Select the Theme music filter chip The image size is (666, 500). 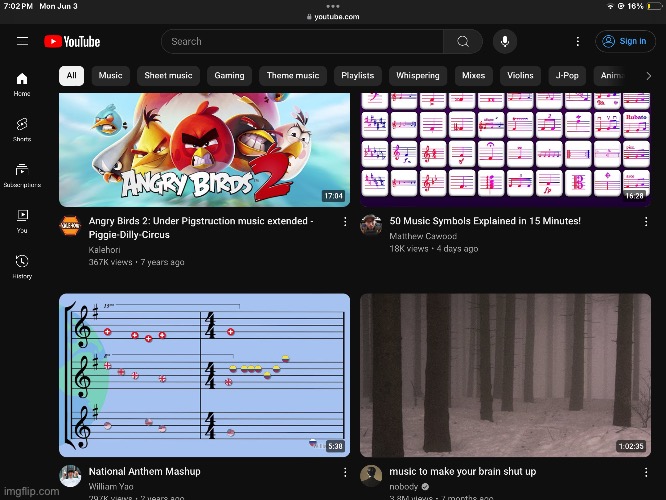pos(293,76)
